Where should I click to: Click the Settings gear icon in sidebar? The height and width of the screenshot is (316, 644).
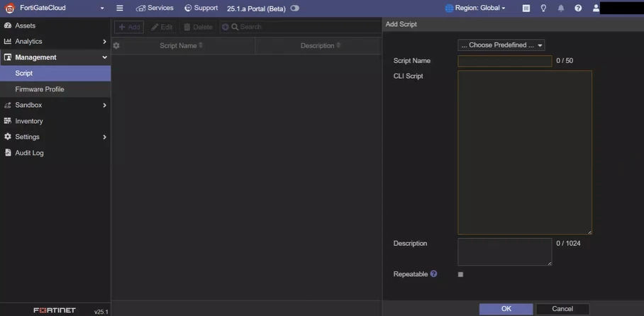click(7, 137)
